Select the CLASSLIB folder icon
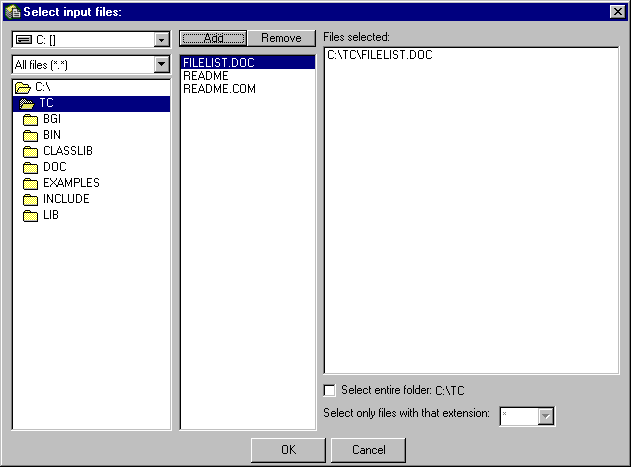631x467 pixels. [x=31, y=151]
